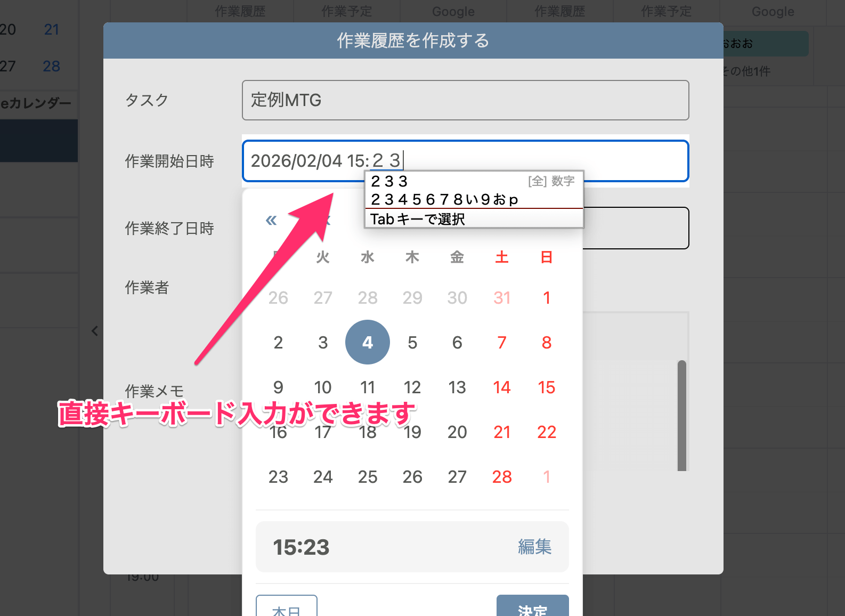Screen dimensions: 845x616
Task: Click the double-left previous year arrow
Action: [x=271, y=220]
